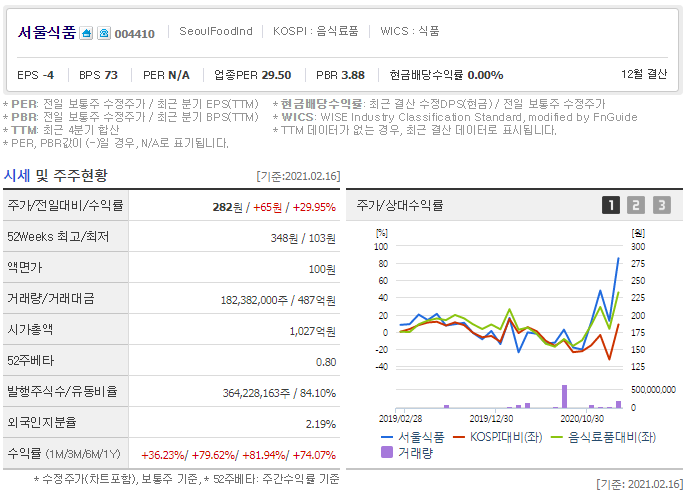Click SeoulFoodInd English name

(216, 31)
